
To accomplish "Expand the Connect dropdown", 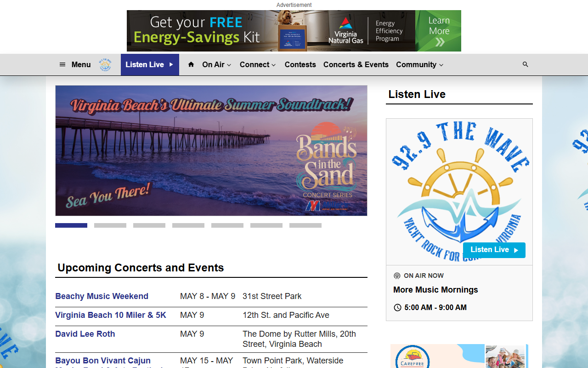I will click(x=258, y=64).
